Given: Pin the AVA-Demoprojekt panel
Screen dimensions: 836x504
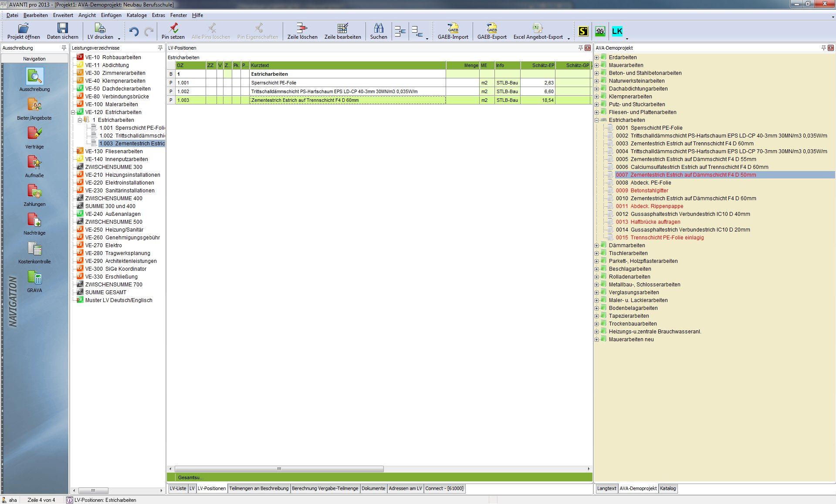Looking at the screenshot, I should pos(823,48).
